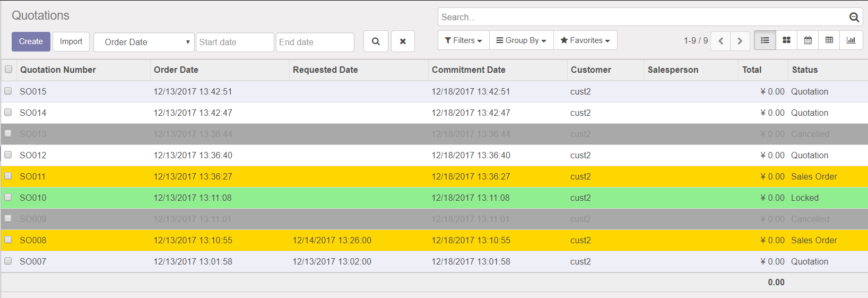This screenshot has width=868, height=298.
Task: Open the Group By dropdown
Action: click(x=521, y=40)
